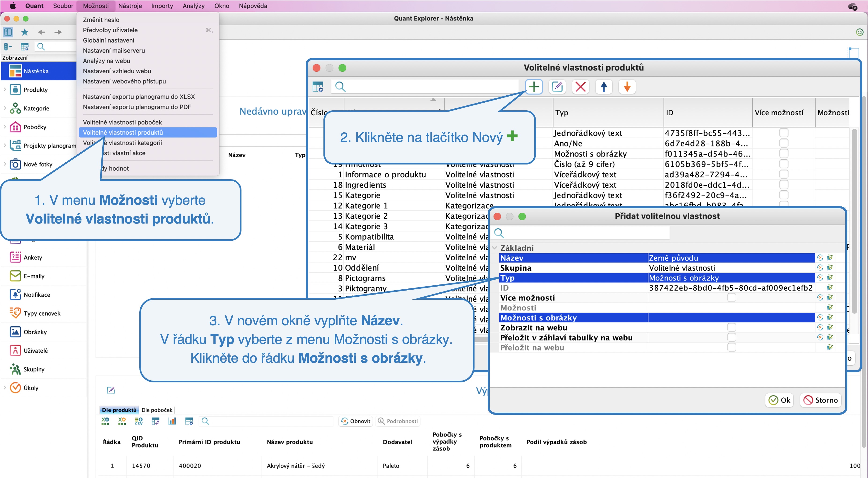
Task: Toggle checkbox in the ad39a482 ID row
Action: tap(784, 175)
